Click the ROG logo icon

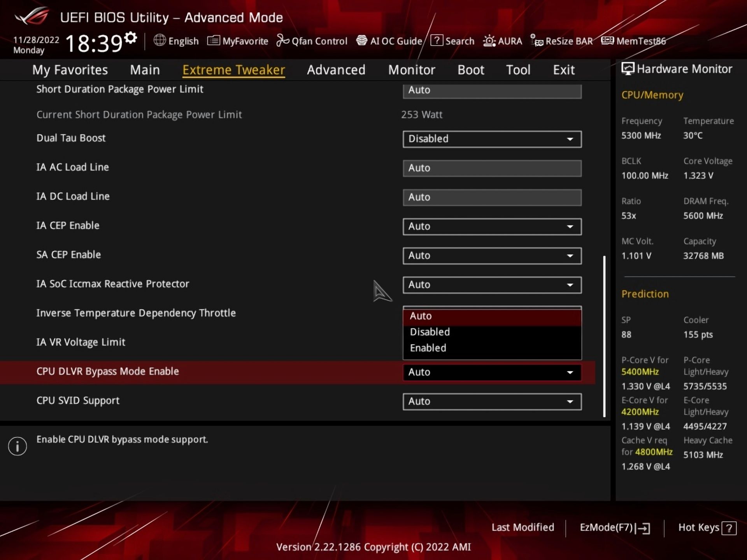tap(32, 17)
